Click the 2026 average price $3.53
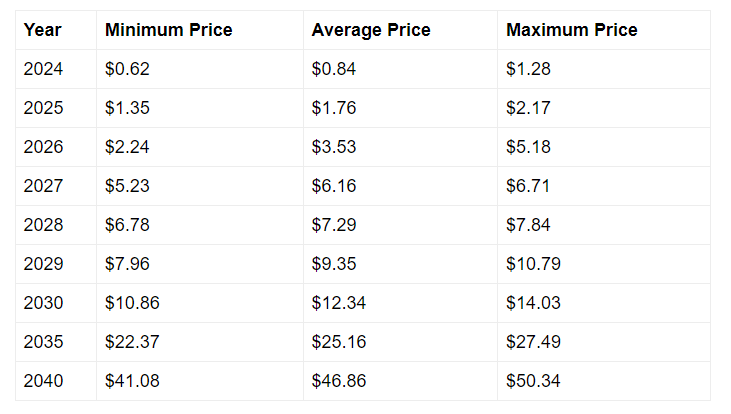731x414 pixels. [334, 147]
